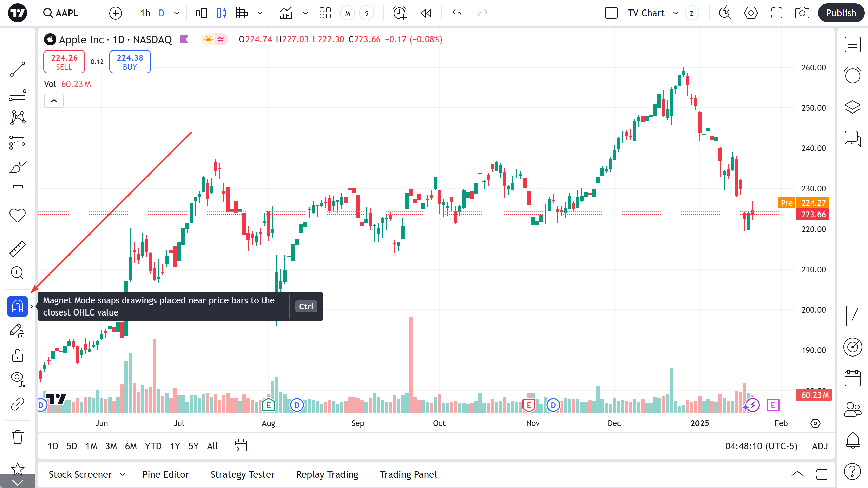Switch to Strategy Tester tab
The image size is (868, 488).
[242, 474]
